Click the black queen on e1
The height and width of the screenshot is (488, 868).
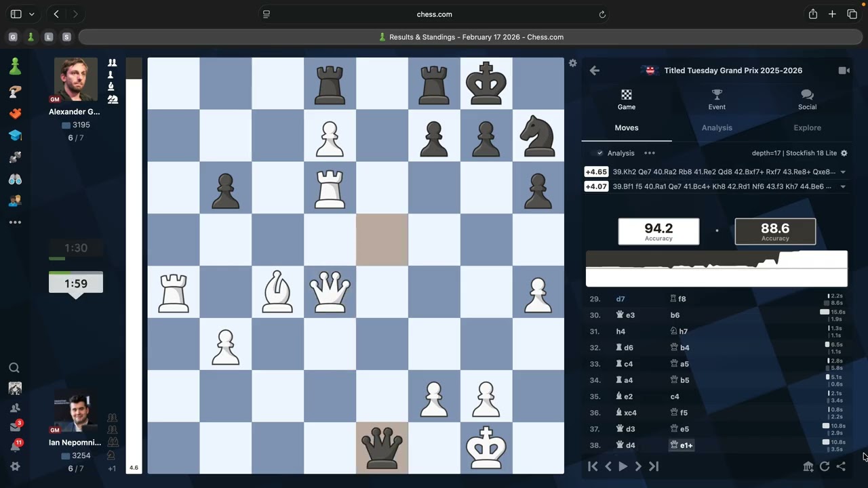click(382, 448)
